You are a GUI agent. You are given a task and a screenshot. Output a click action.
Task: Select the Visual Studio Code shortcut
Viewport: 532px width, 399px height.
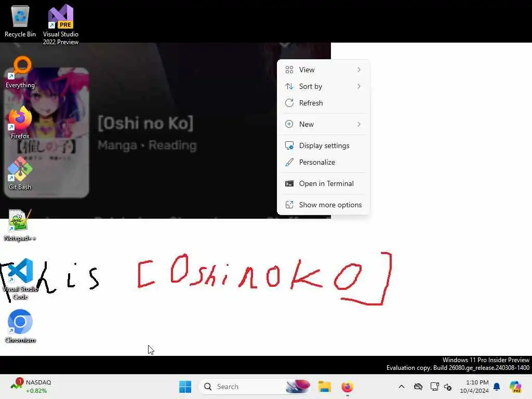[20, 279]
